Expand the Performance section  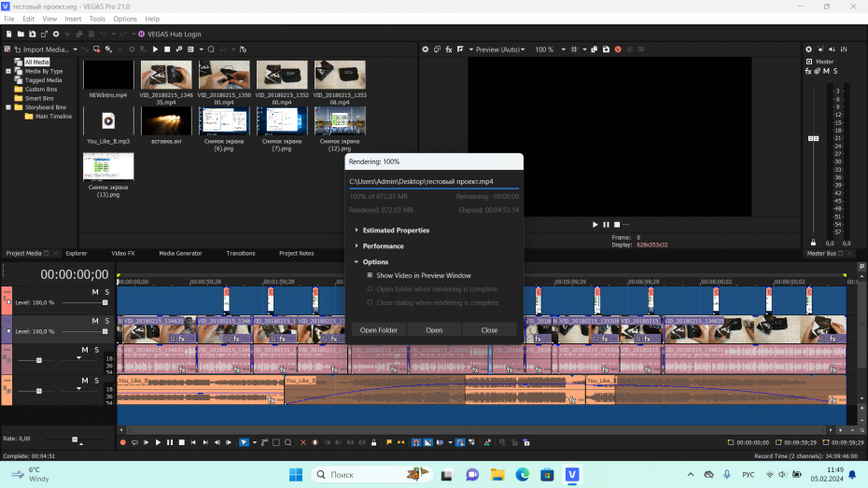pos(383,246)
